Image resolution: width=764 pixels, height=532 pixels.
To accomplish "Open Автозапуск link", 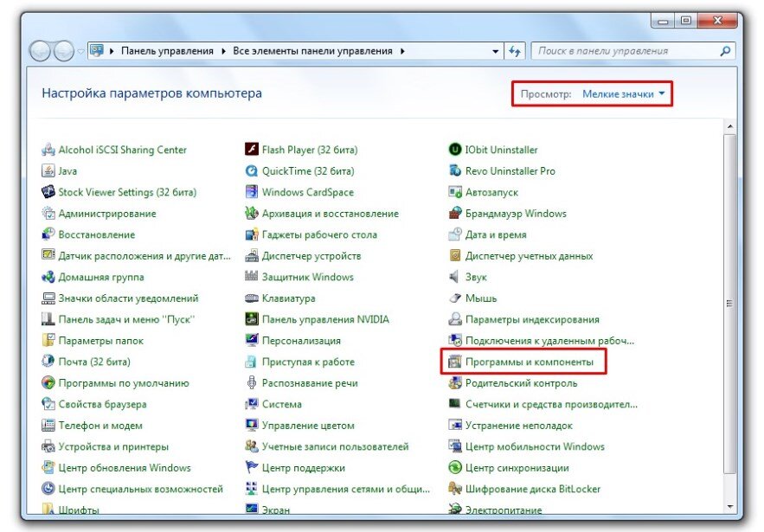I will point(491,192).
